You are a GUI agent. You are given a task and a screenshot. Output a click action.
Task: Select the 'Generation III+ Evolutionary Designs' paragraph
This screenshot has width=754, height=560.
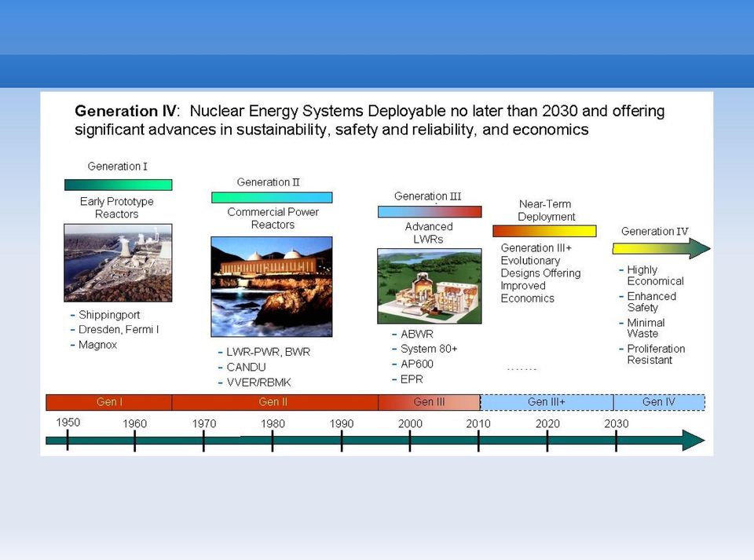click(x=540, y=273)
